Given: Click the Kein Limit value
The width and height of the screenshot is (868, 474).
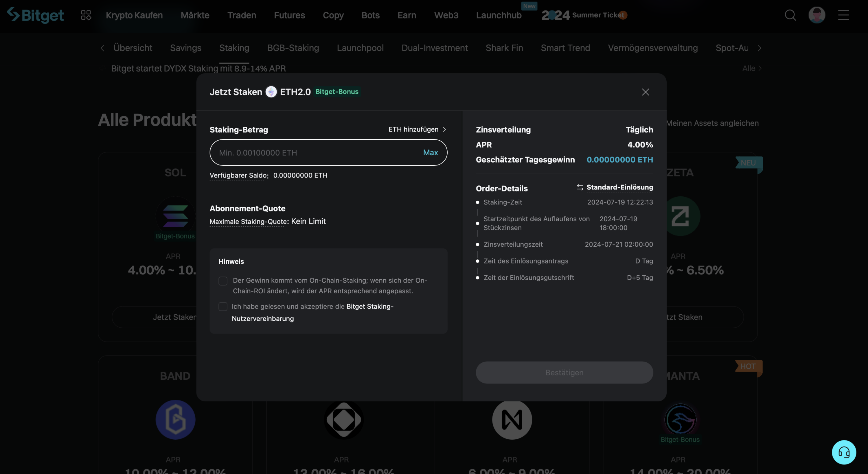Looking at the screenshot, I should click(308, 221).
